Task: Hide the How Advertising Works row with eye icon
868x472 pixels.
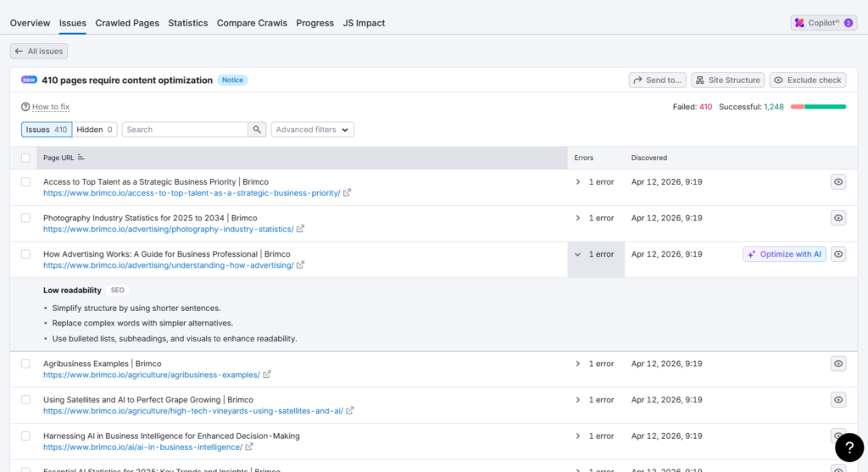Action: coord(838,254)
